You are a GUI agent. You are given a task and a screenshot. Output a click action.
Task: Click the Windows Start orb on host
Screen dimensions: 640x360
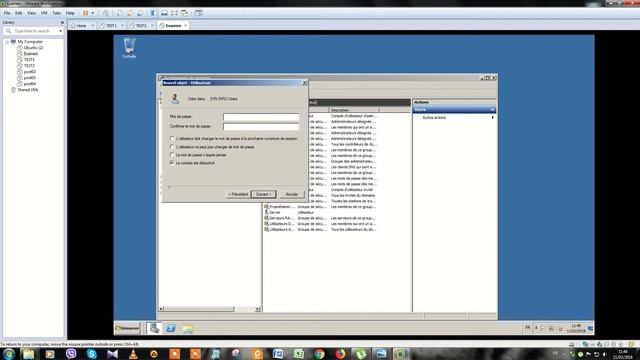click(x=9, y=354)
